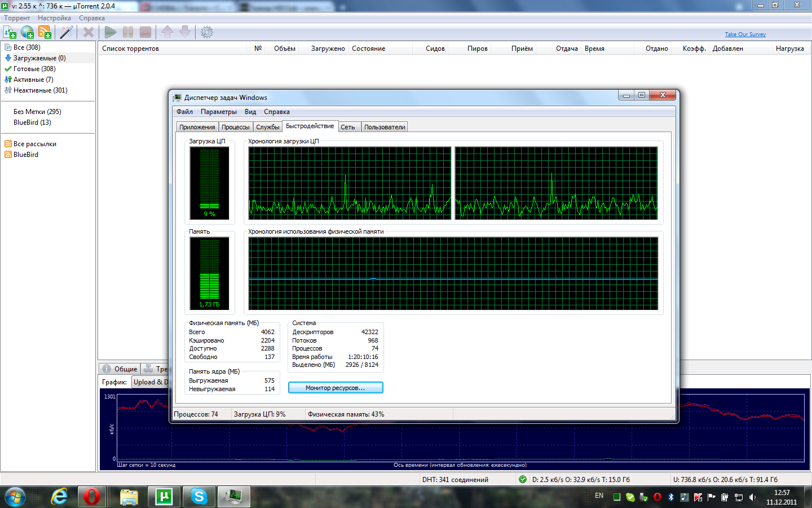This screenshot has width=812, height=508.
Task: Open the Параметры menu in Task Manager
Action: pos(219,112)
